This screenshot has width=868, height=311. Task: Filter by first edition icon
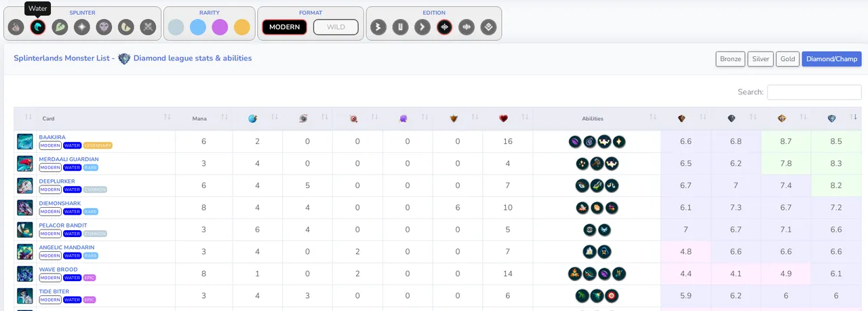378,27
